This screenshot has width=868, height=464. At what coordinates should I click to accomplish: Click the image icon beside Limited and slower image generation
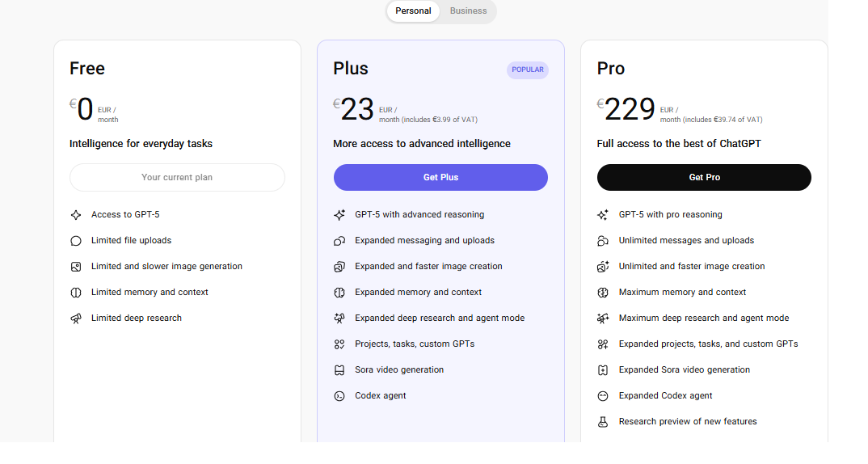point(76,267)
